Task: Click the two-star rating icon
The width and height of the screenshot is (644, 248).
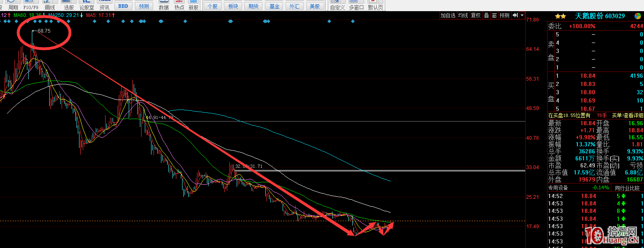Action: click(x=560, y=16)
